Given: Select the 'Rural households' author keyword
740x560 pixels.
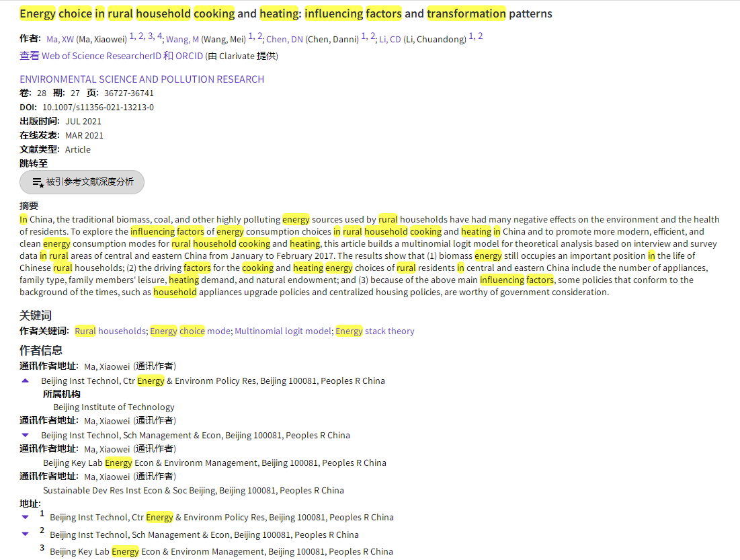Looking at the screenshot, I should click(x=110, y=331).
